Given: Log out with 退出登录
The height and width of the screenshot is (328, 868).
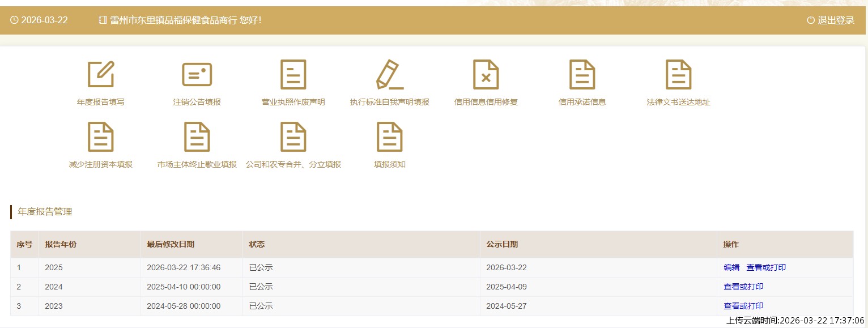Looking at the screenshot, I should [830, 20].
